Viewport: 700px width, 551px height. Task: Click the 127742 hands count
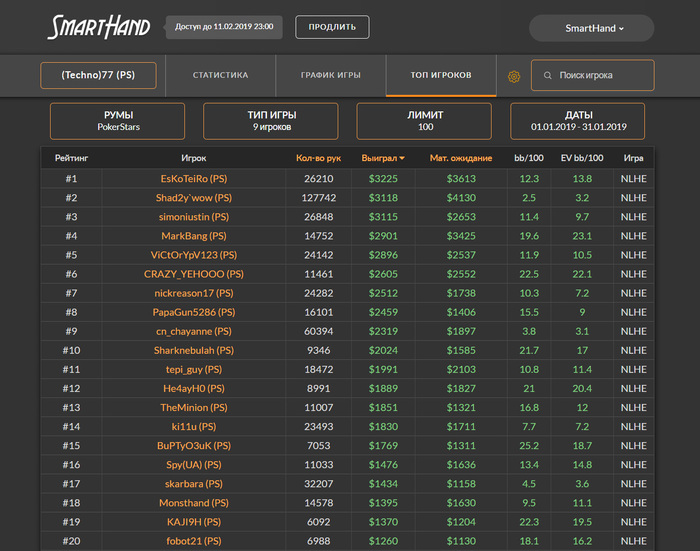[319, 198]
